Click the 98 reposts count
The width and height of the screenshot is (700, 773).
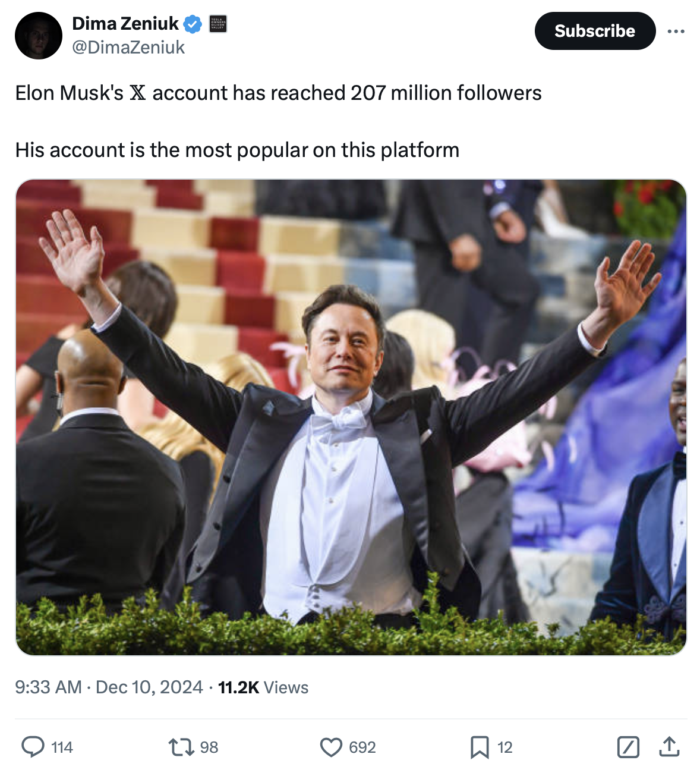point(209,747)
